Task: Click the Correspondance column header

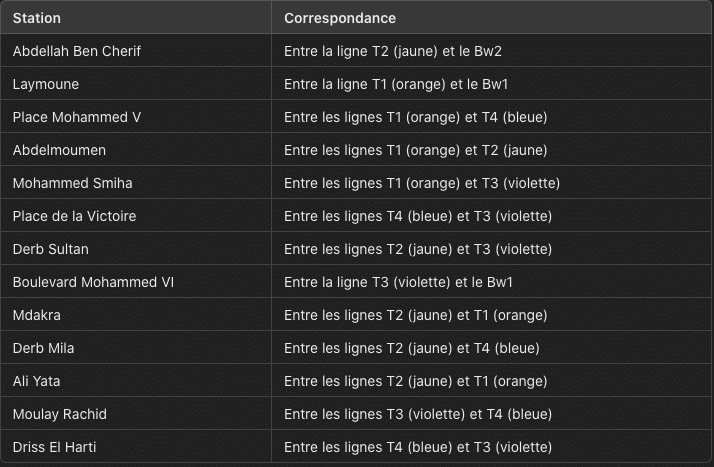Action: [x=340, y=18]
